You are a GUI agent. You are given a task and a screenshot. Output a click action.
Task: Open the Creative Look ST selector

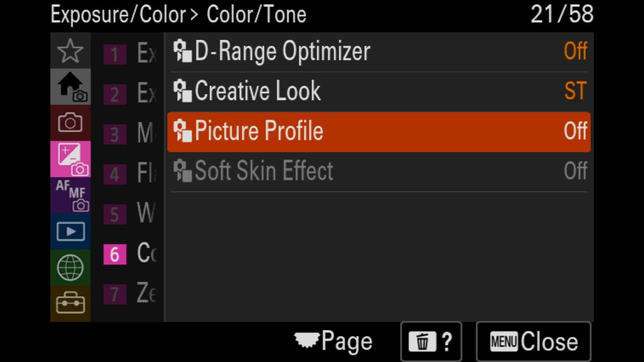coord(377,90)
